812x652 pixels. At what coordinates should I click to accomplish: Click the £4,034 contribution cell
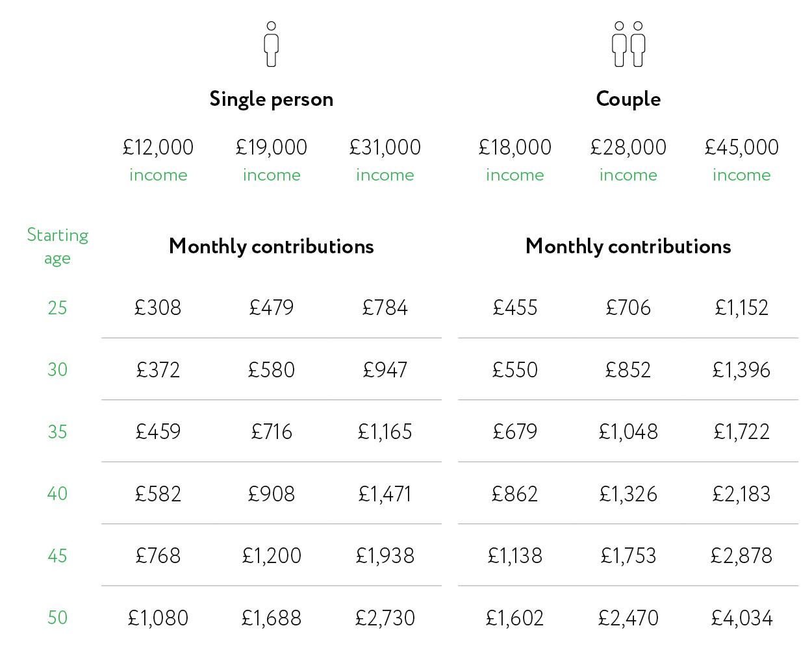click(x=741, y=618)
